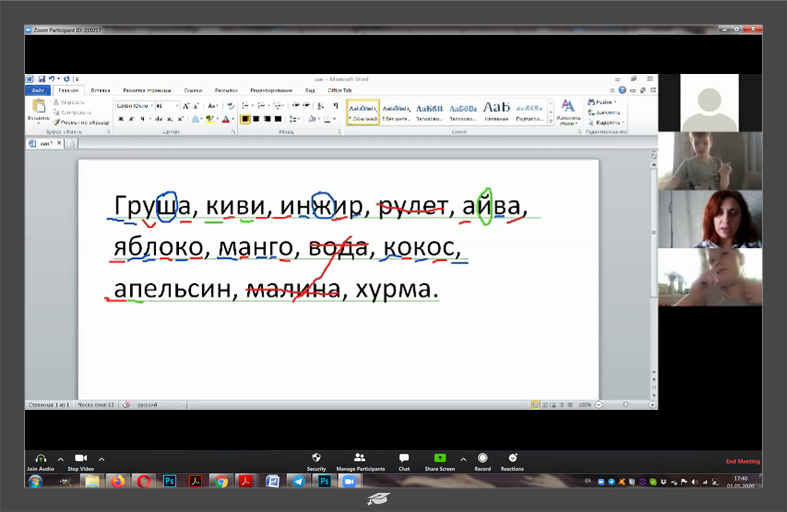Toggle show paragraph marks
The width and height of the screenshot is (787, 512).
(x=335, y=105)
